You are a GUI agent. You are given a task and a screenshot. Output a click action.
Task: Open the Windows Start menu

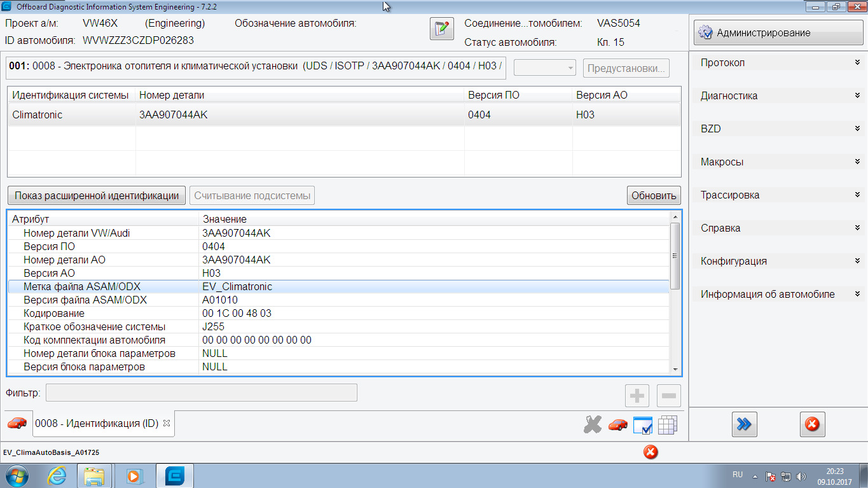click(17, 476)
